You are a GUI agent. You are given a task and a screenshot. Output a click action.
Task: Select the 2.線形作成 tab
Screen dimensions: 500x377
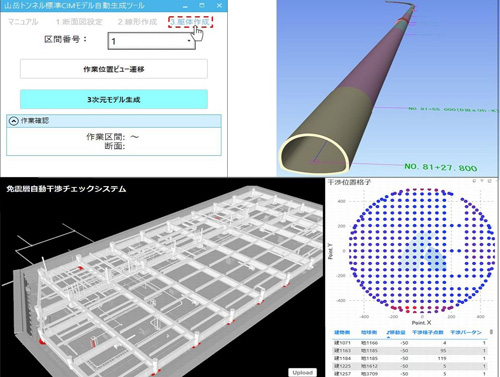point(137,22)
